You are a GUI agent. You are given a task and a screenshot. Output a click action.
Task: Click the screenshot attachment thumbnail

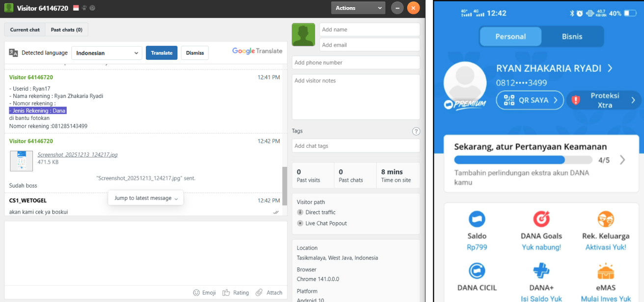click(x=22, y=161)
